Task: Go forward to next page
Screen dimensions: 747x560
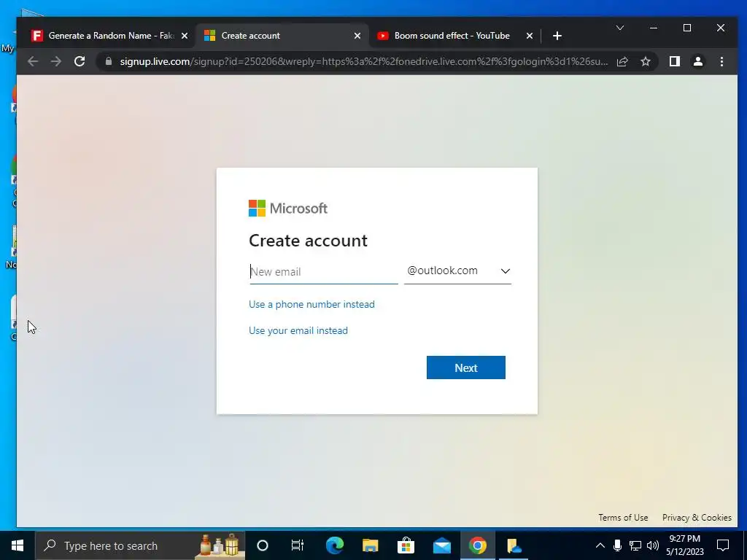Action: tap(56, 61)
